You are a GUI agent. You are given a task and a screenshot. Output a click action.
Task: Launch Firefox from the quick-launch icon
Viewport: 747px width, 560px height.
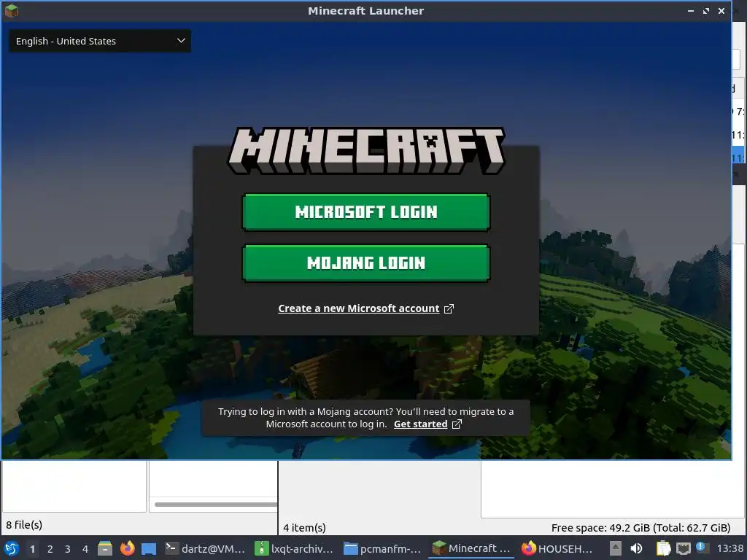click(x=127, y=548)
